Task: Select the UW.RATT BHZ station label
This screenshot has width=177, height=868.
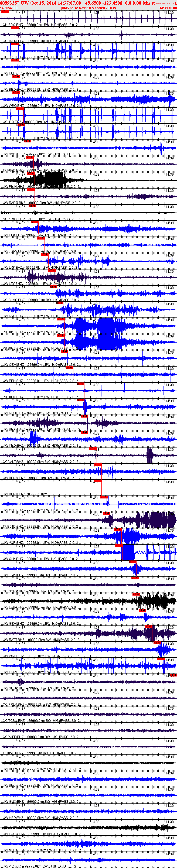Action: [x=41, y=640]
